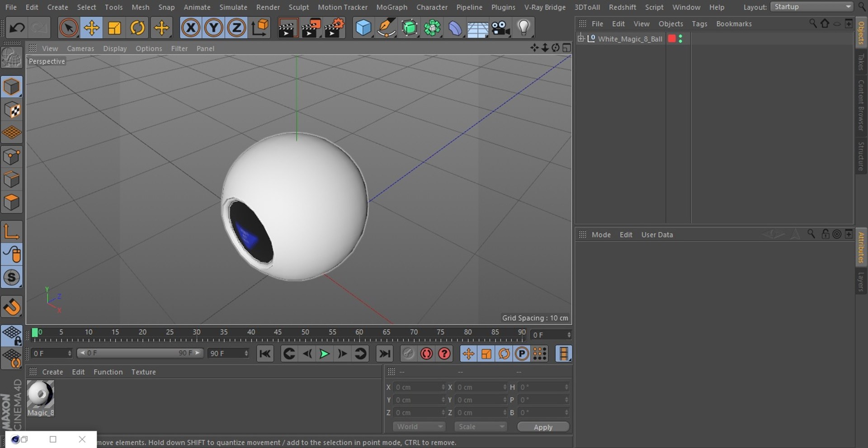Click position X coordinate field
The width and height of the screenshot is (868, 448).
point(419,387)
